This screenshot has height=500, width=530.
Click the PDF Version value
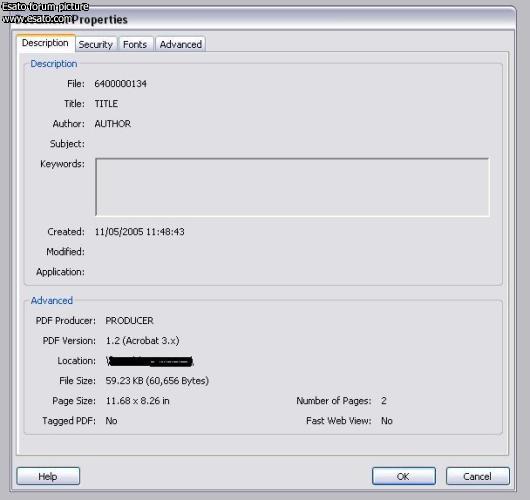coord(142,340)
